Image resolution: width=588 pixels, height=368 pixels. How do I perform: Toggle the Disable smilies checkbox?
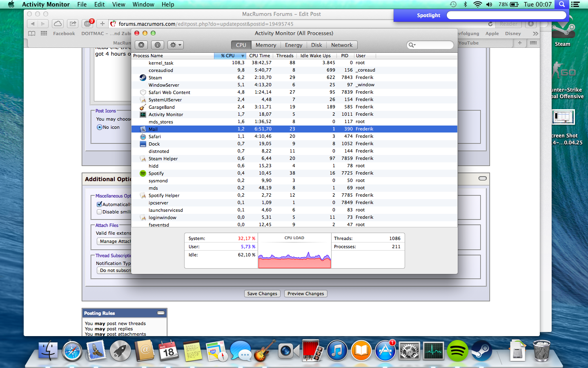99,212
